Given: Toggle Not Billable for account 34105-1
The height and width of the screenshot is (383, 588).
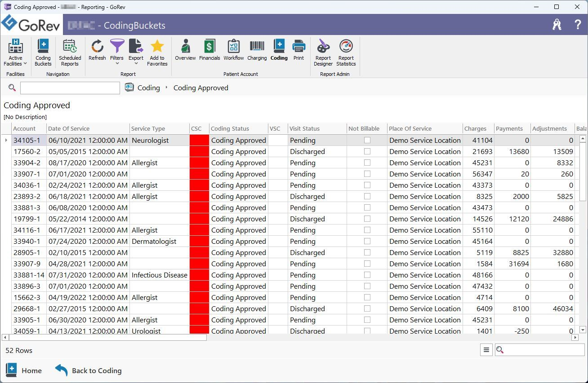Looking at the screenshot, I should (367, 140).
